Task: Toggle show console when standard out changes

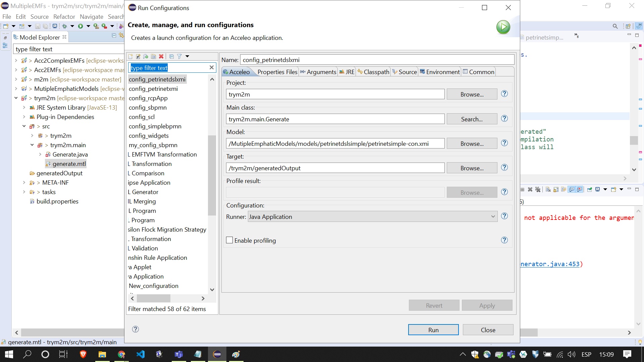Action: click(x=572, y=189)
